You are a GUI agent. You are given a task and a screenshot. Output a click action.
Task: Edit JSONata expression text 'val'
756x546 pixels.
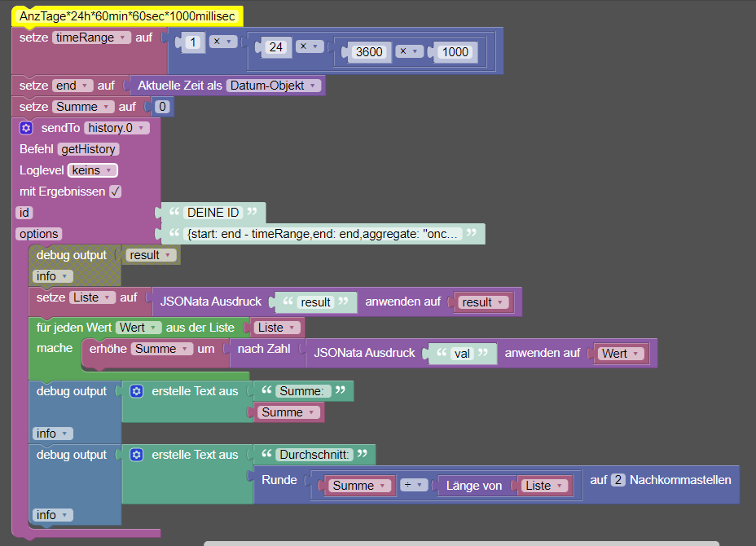tap(462, 354)
